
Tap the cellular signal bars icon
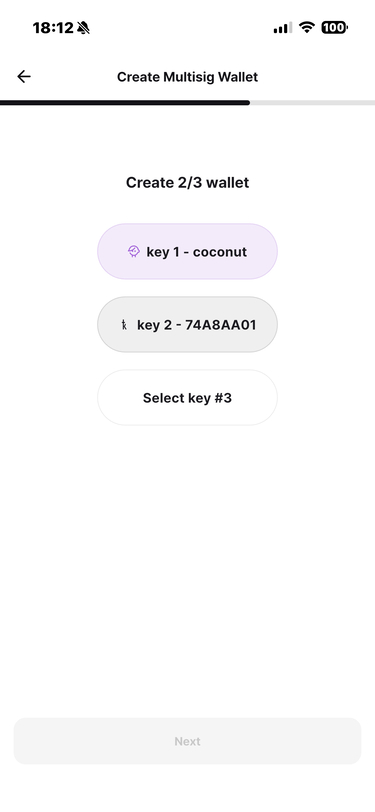click(x=283, y=28)
